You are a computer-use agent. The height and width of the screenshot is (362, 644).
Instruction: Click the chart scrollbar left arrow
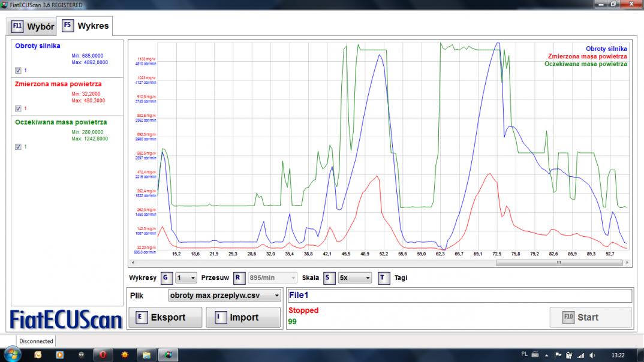133,263
